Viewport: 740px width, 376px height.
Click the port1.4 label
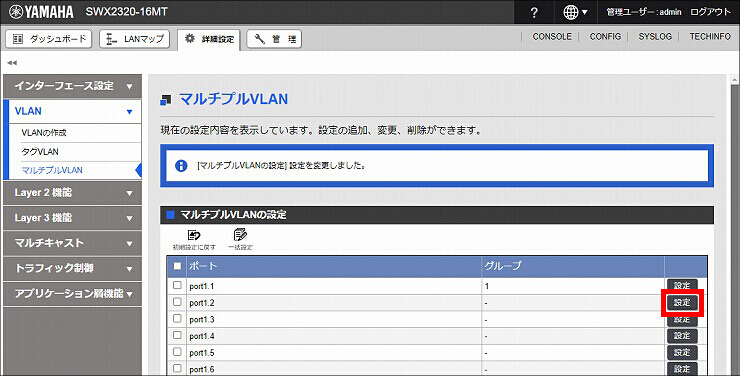point(202,336)
